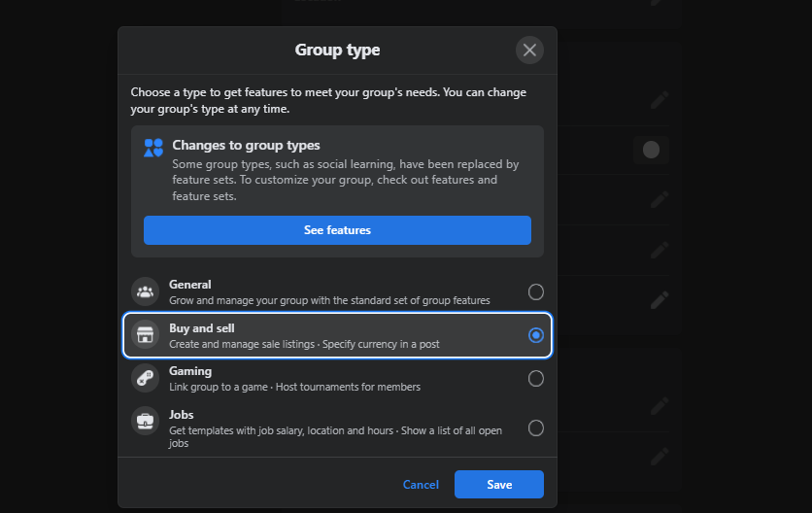Click the Buy and sell storefront icon
Viewport: 812px width, 513px height.
tap(146, 335)
